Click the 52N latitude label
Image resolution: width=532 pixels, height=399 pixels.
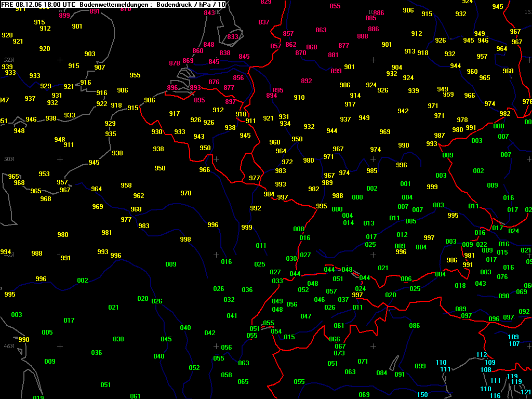pos(8,60)
